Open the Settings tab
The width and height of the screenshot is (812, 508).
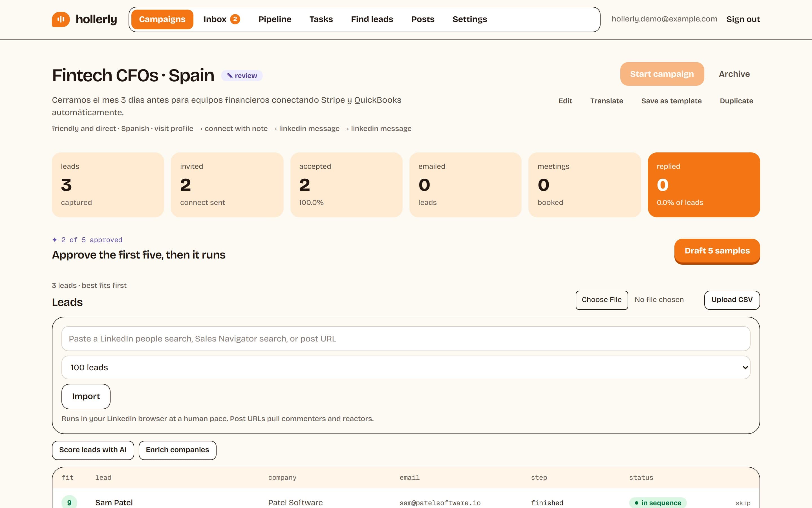coord(470,19)
